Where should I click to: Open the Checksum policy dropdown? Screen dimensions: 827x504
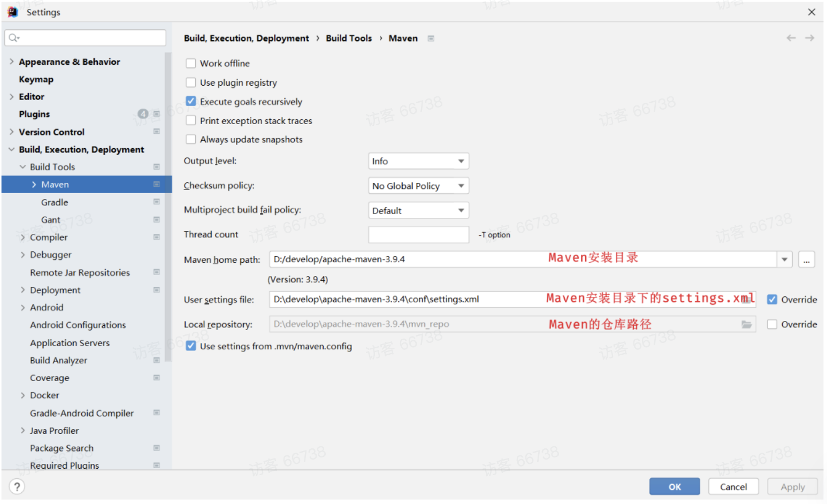[x=418, y=186]
